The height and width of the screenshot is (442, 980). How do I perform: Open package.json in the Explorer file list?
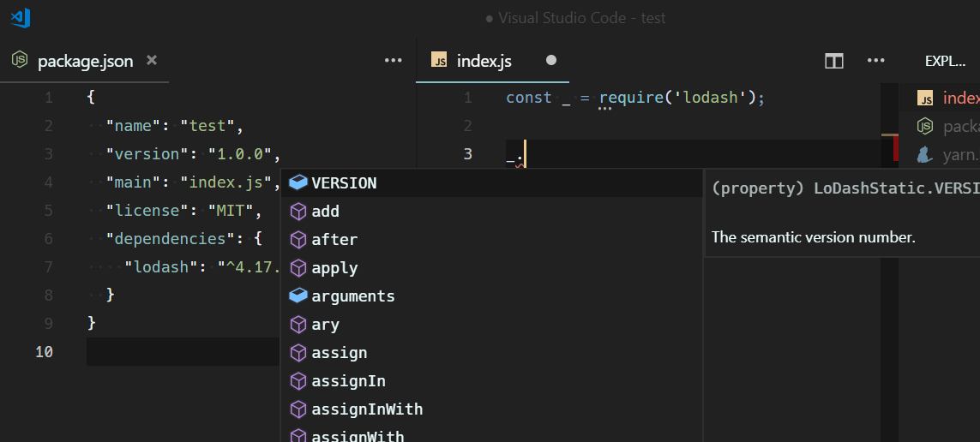(x=940, y=126)
